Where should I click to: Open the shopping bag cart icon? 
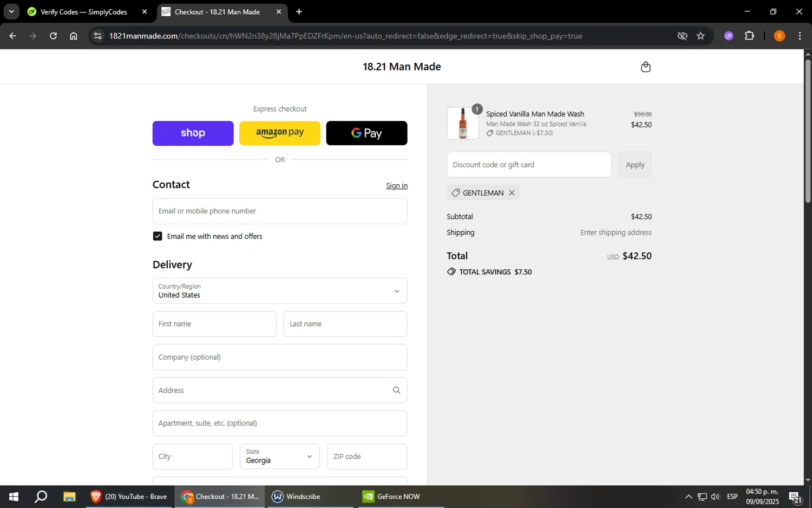click(x=645, y=67)
